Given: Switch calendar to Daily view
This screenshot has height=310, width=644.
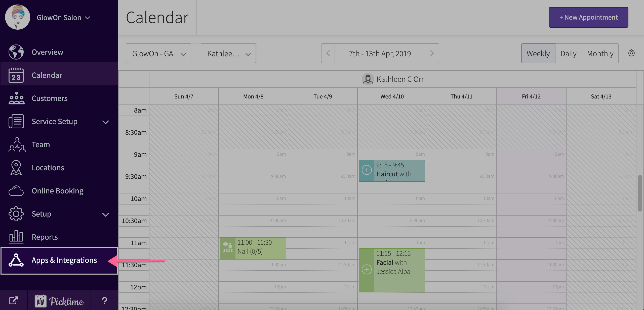Looking at the screenshot, I should pyautogui.click(x=568, y=54).
